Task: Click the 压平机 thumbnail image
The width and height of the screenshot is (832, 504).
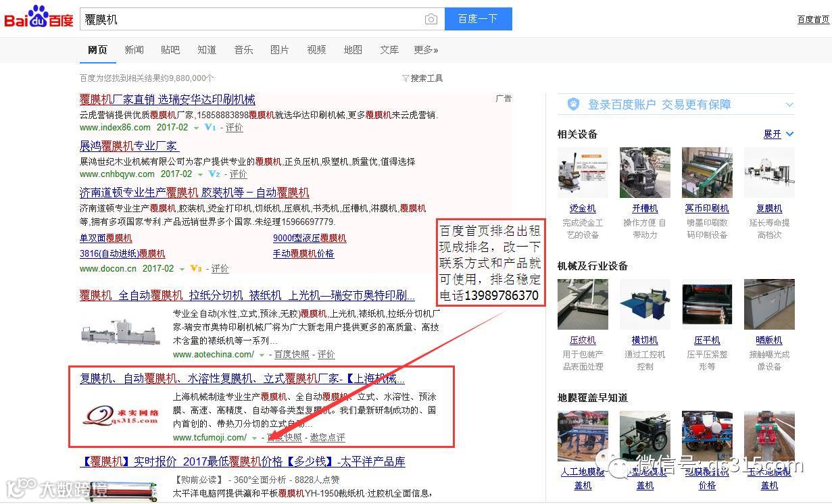Action: 707,305
